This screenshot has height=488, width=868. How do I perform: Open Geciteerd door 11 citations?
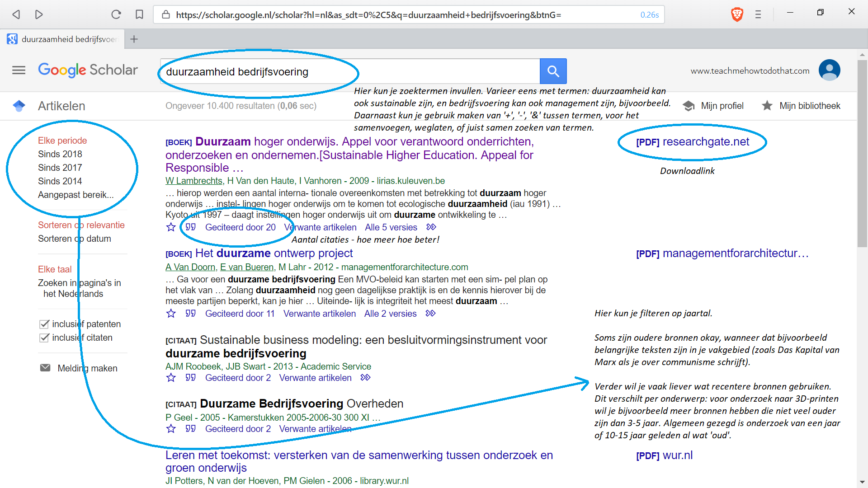pos(240,314)
